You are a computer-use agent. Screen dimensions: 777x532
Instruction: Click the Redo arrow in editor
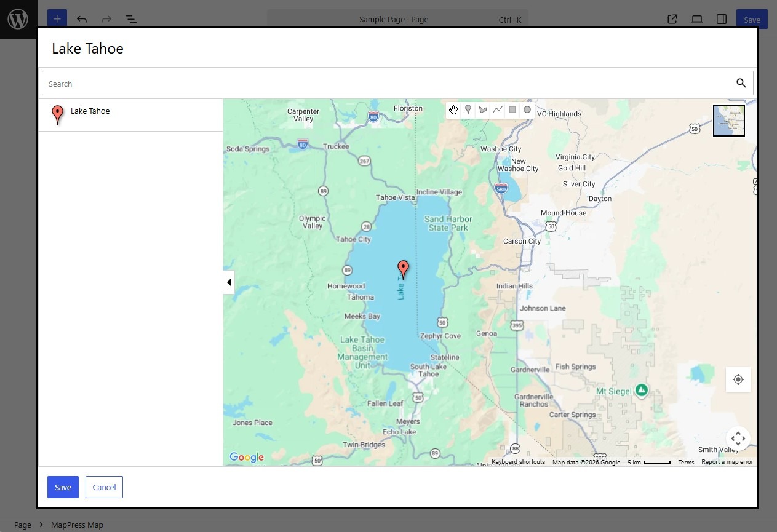pyautogui.click(x=106, y=19)
